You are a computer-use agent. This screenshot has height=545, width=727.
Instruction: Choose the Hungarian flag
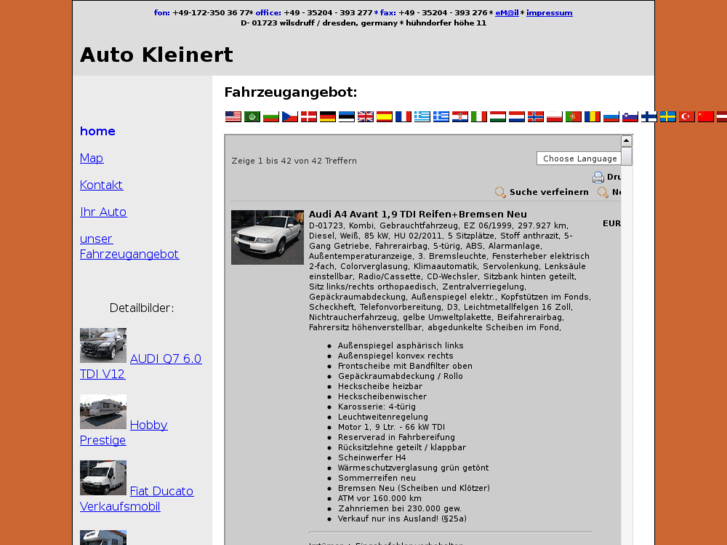(x=497, y=116)
